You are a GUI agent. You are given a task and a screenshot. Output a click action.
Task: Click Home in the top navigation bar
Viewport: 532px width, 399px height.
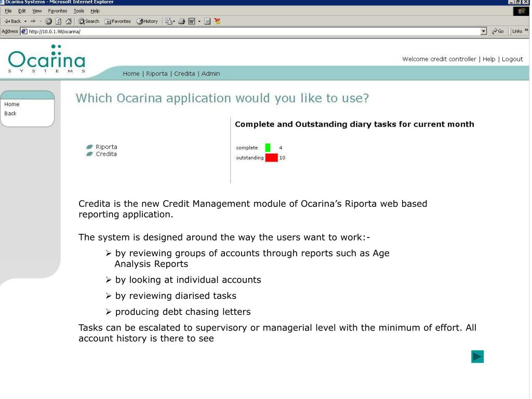pyautogui.click(x=131, y=74)
